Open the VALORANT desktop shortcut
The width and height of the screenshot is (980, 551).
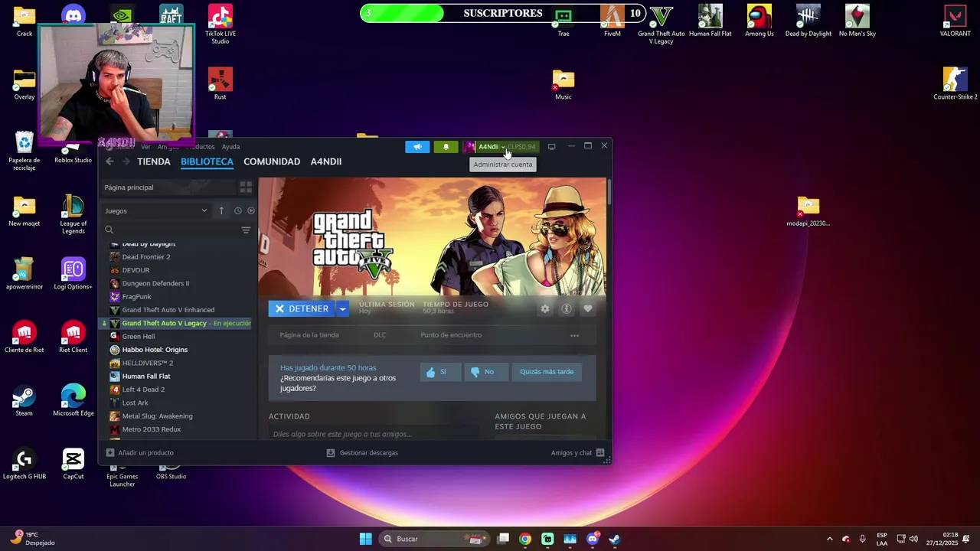click(955, 21)
